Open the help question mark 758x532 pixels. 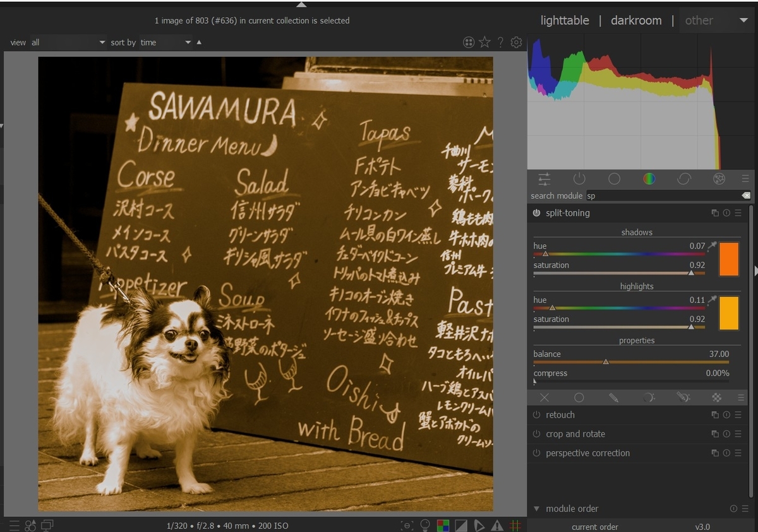(500, 42)
